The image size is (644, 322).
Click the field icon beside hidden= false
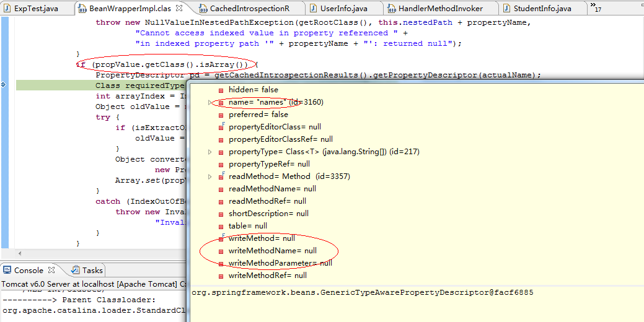pos(221,90)
